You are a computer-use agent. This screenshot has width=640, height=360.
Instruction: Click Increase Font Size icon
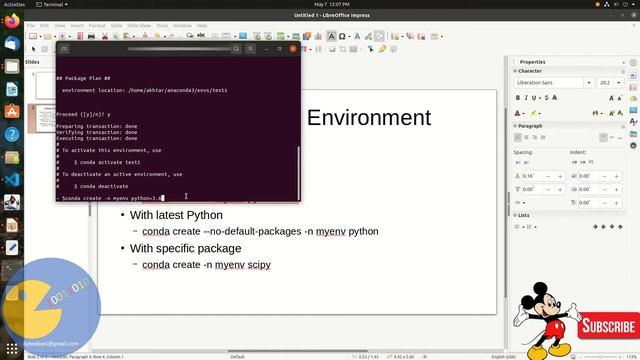coord(611,98)
